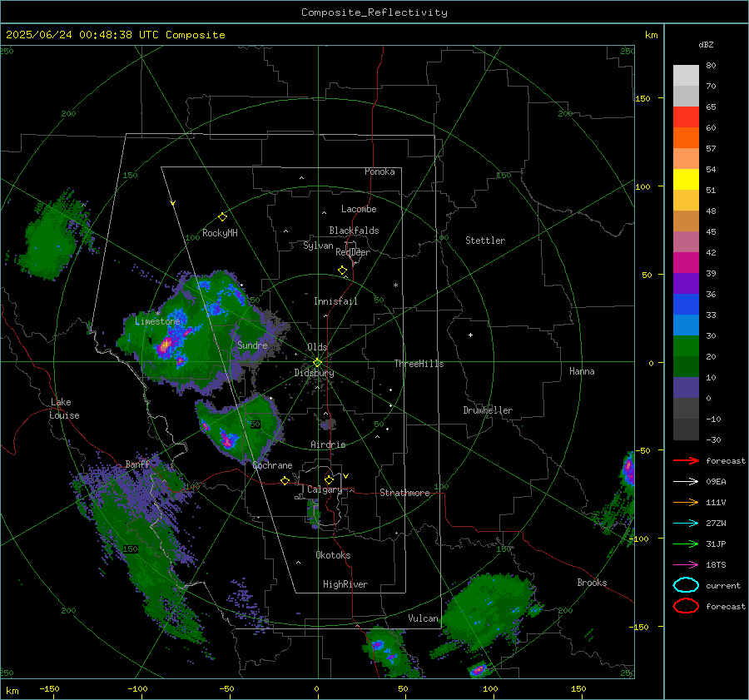Click the Hanna town label
The image size is (749, 700).
coord(582,371)
